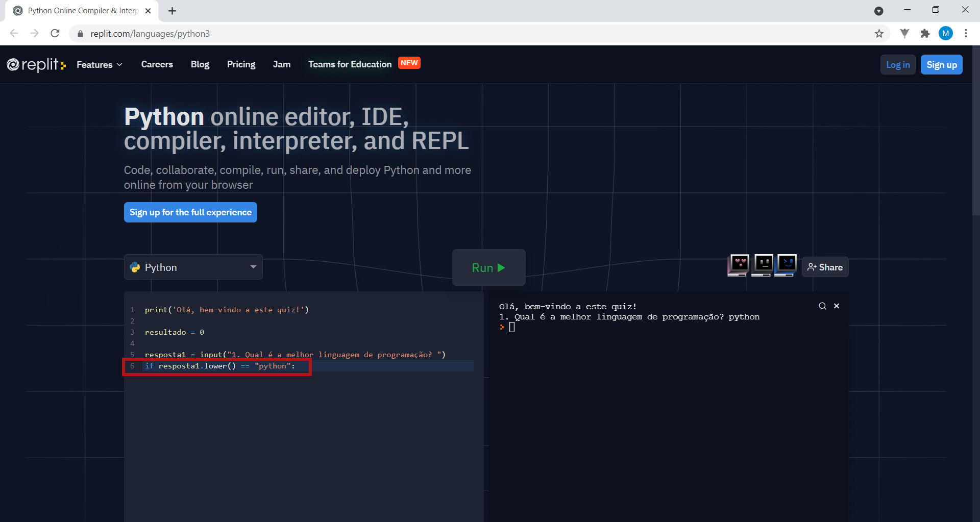Viewport: 980px width, 522px height.
Task: Click the NEW badge beside Teams for Education
Action: pos(409,63)
